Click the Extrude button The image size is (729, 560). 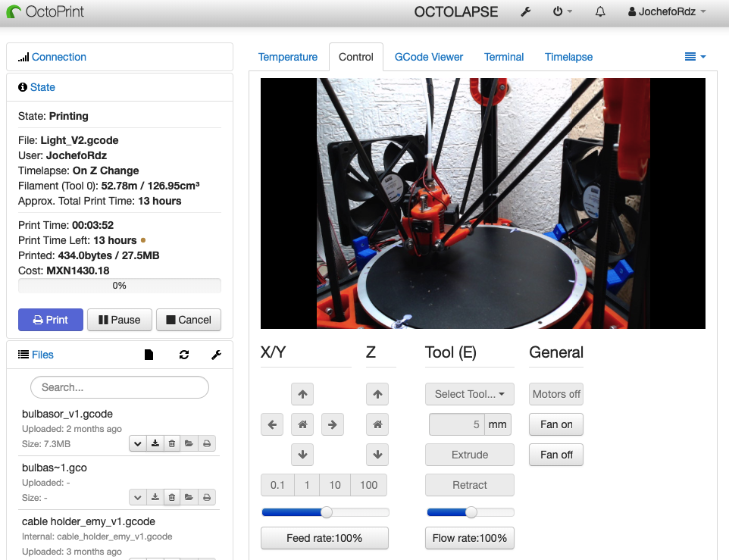[470, 455]
